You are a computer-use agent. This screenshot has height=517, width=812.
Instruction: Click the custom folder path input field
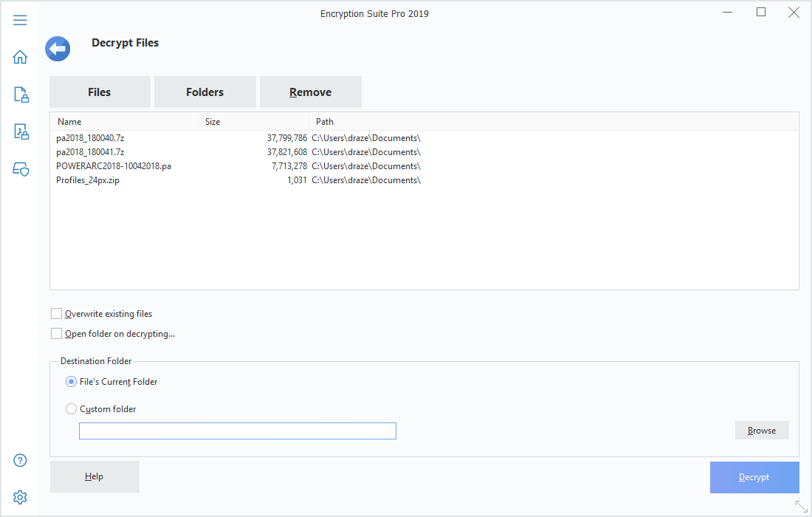(x=237, y=431)
